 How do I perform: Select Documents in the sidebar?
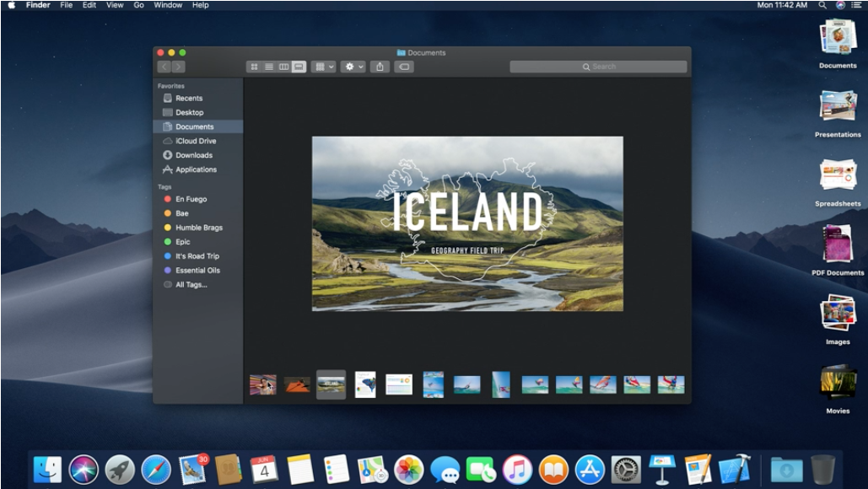click(197, 126)
